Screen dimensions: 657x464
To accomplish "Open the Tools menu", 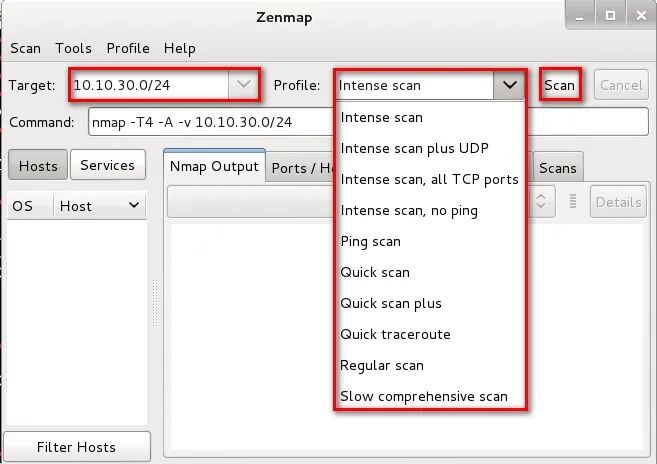I will (73, 48).
